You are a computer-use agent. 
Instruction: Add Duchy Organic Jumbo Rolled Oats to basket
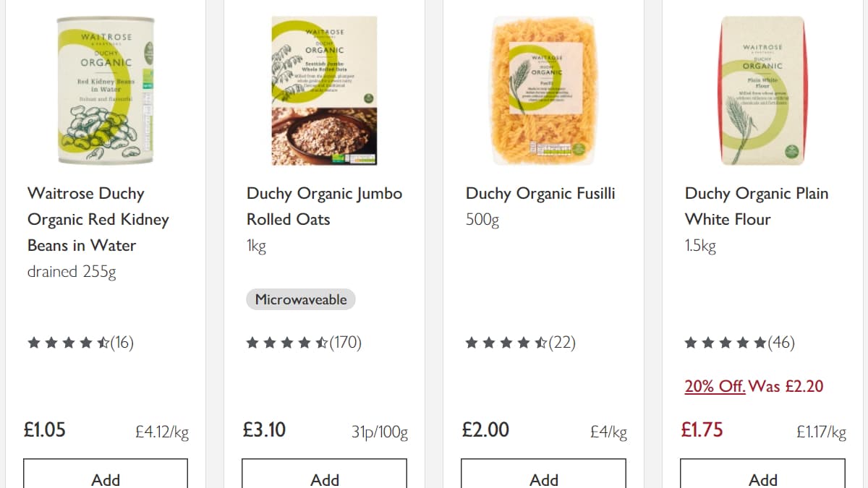[325, 479]
